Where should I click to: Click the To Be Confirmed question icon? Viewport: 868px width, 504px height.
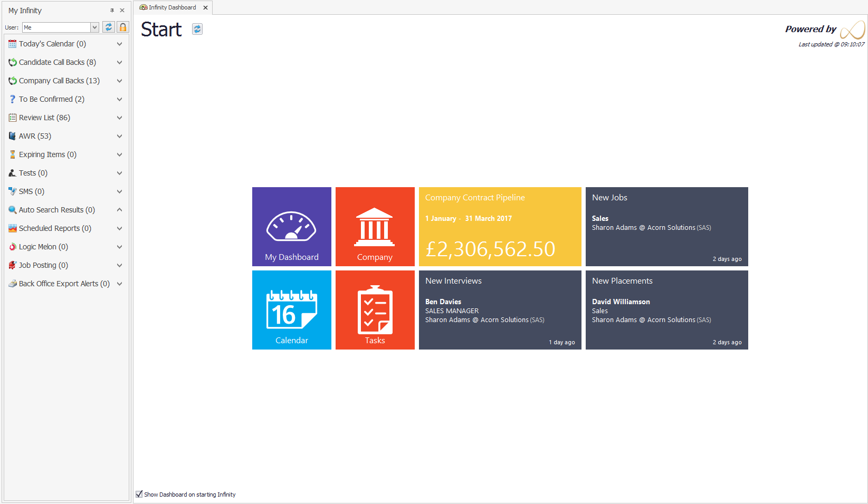tap(13, 99)
